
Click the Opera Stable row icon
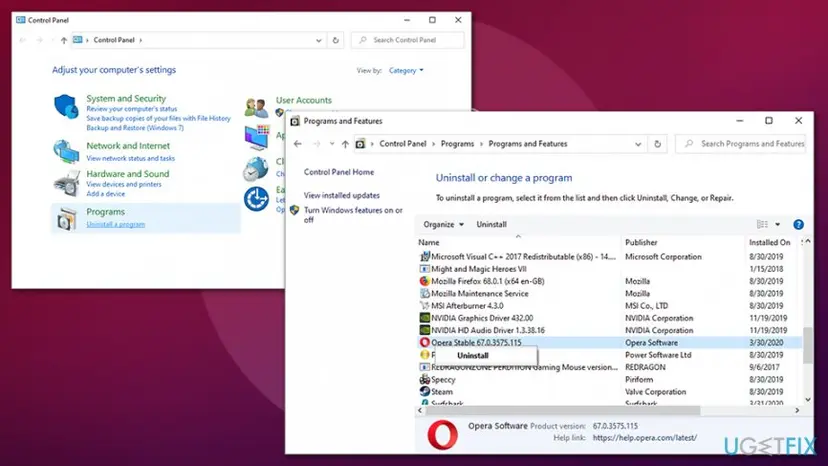click(x=425, y=342)
